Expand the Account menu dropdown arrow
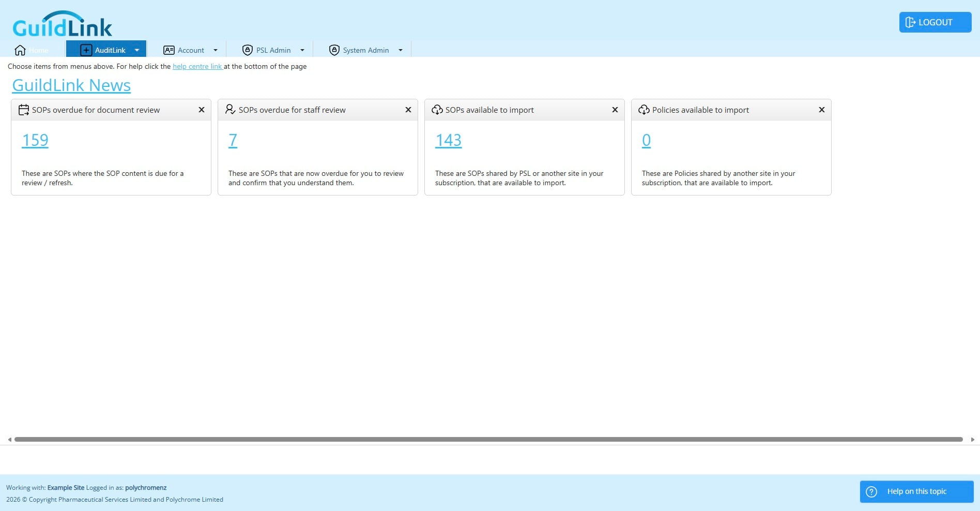 [x=216, y=50]
